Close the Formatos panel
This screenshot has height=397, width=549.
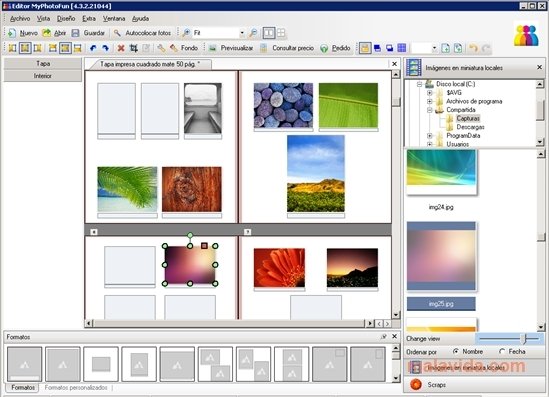point(395,336)
